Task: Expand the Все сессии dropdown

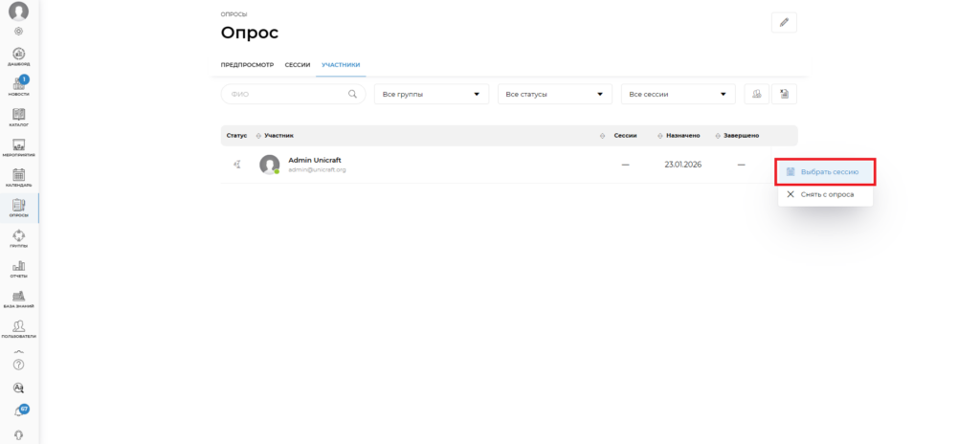Action: pyautogui.click(x=678, y=94)
